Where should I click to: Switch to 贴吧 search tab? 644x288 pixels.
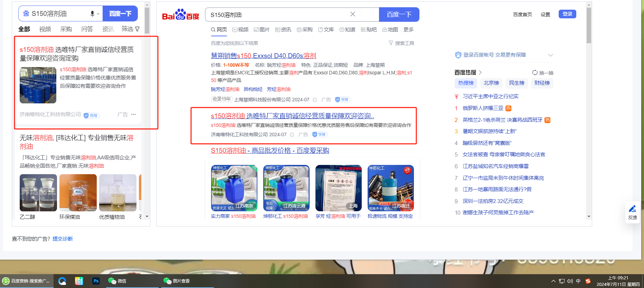369,30
